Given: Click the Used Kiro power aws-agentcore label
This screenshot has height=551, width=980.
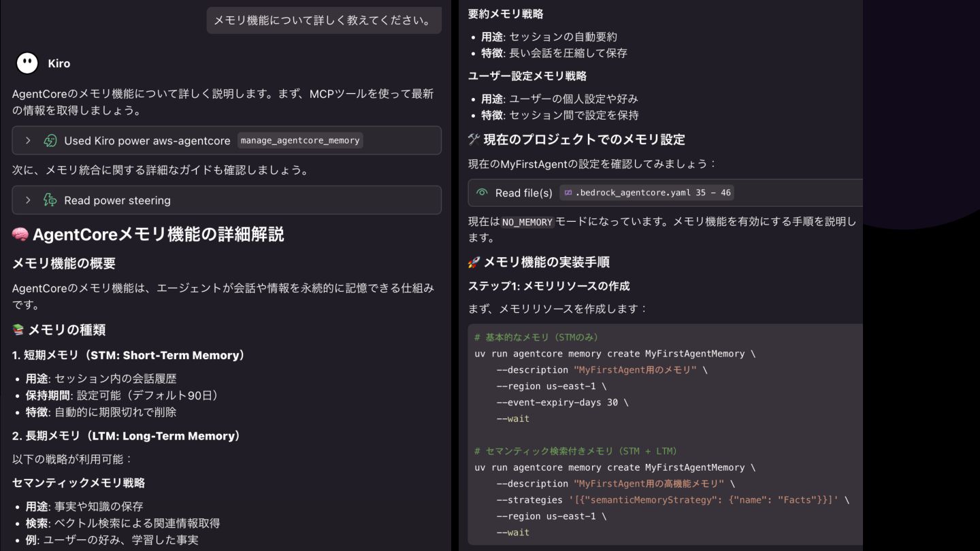Looking at the screenshot, I should pos(147,141).
